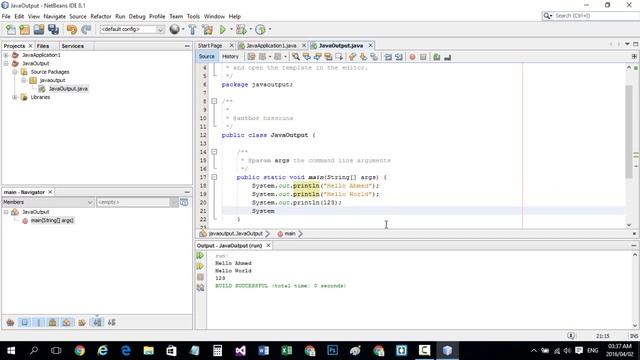Click the Build Project hammer icon

193,29
